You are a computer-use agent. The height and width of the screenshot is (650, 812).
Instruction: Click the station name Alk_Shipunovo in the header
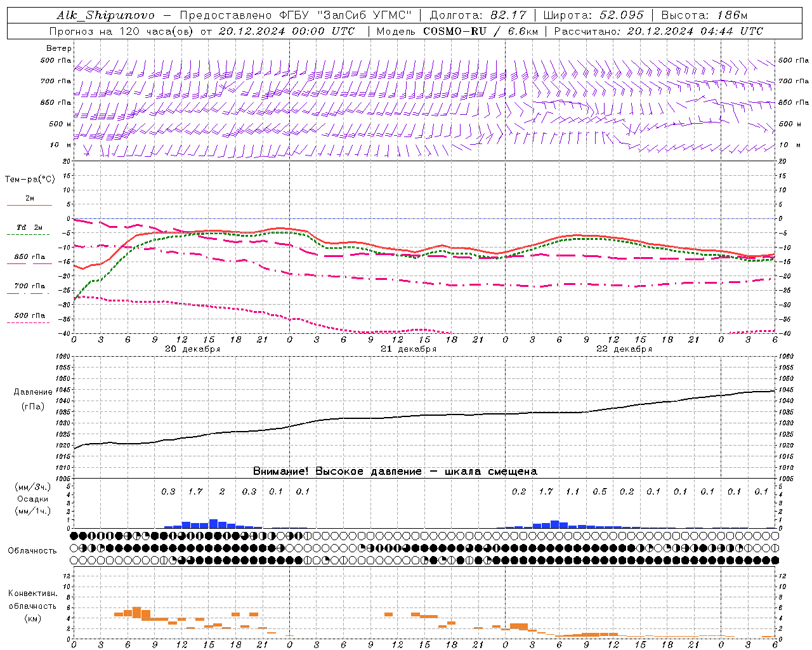(x=105, y=15)
